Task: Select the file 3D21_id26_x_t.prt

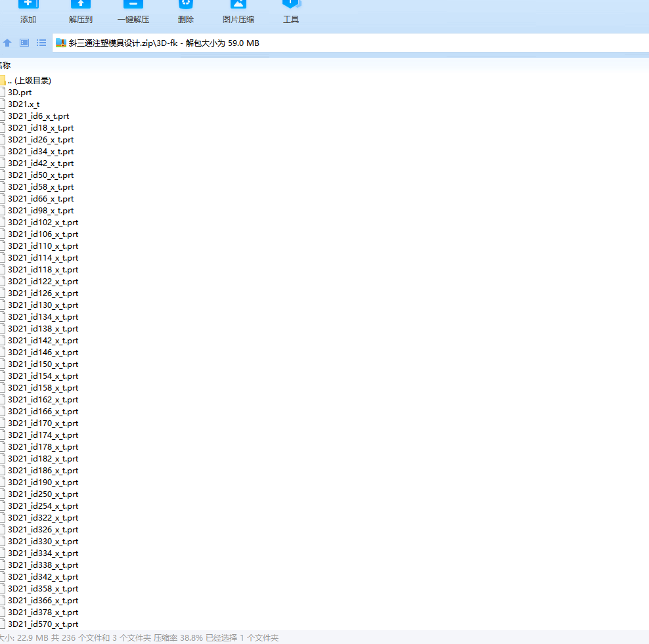Action: pyautogui.click(x=41, y=140)
